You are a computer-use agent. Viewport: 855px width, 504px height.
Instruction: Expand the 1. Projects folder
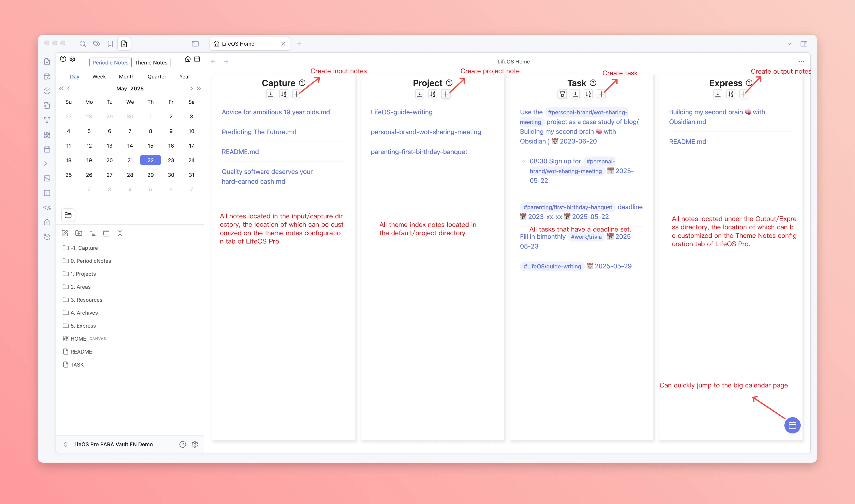[x=83, y=274]
